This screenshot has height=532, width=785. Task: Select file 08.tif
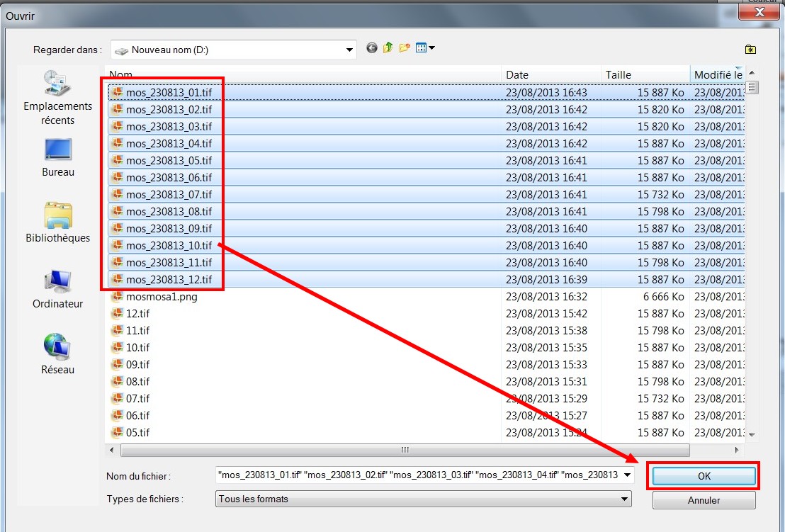coord(137,382)
